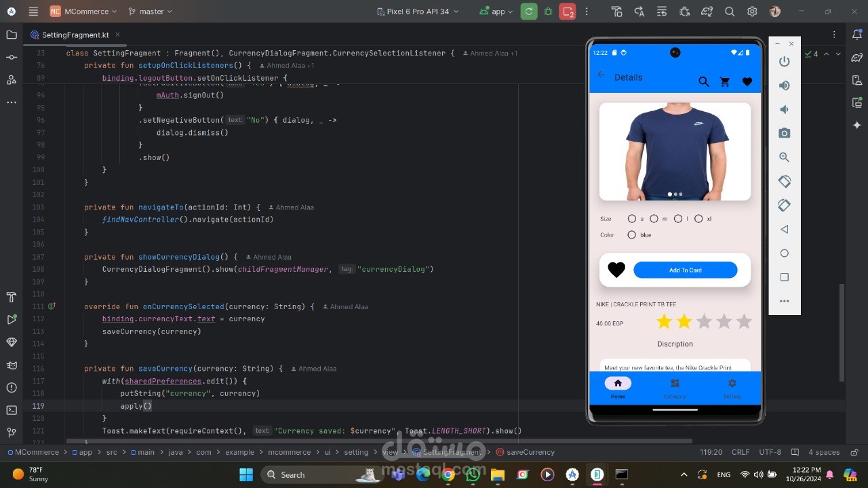Select size m radio button
Screen dimensions: 868x488
click(654, 218)
